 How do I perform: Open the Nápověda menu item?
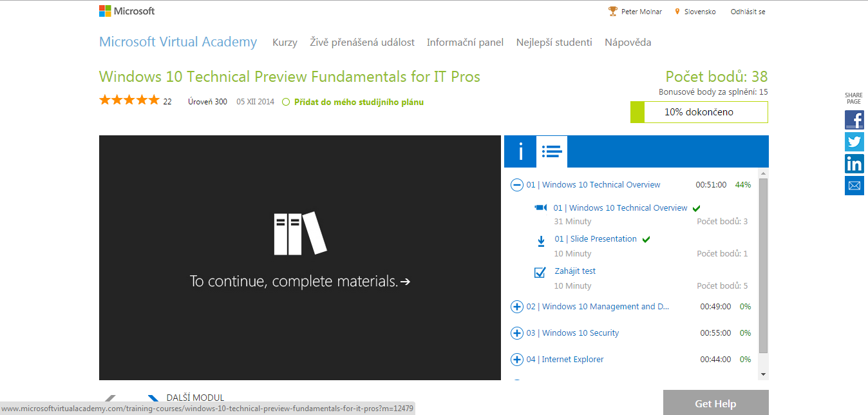628,43
